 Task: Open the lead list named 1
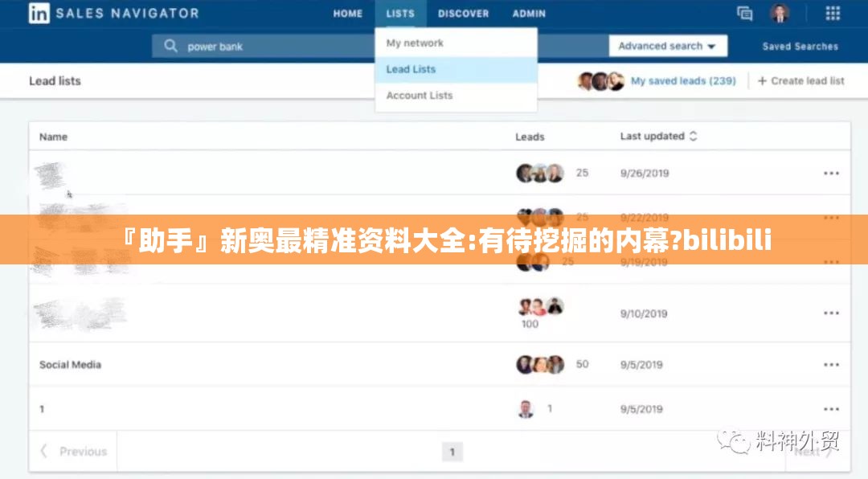[x=42, y=409]
